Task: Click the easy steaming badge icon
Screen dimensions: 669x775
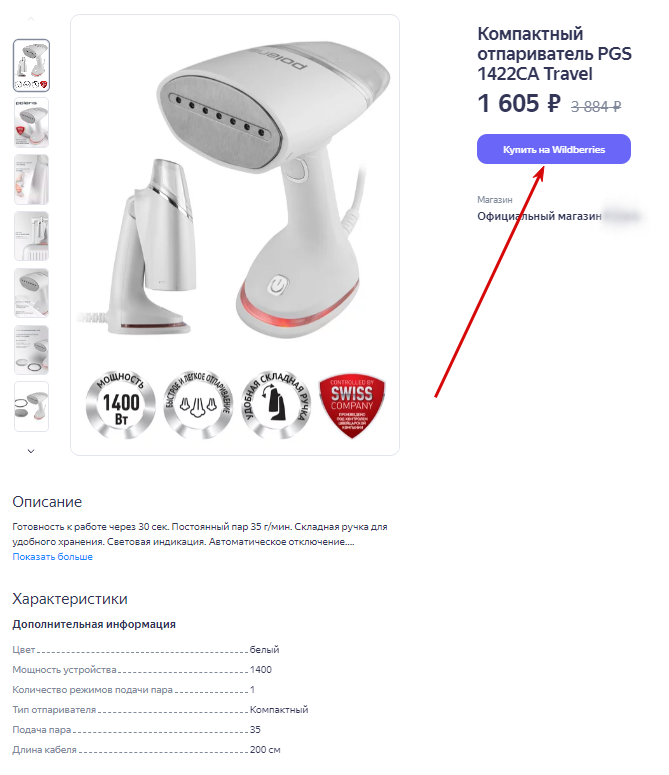Action: point(198,404)
